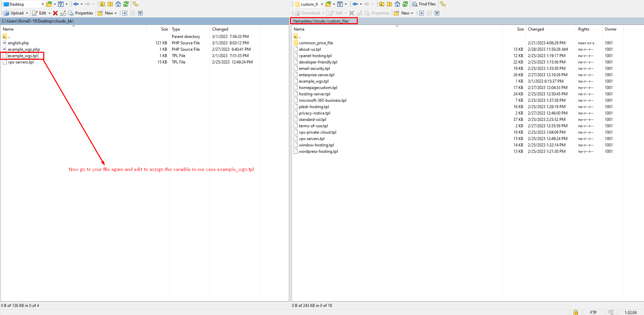Viewport: 644px width, 315px height.
Task: Navigate back in the remote panel
Action: [x=355, y=4]
